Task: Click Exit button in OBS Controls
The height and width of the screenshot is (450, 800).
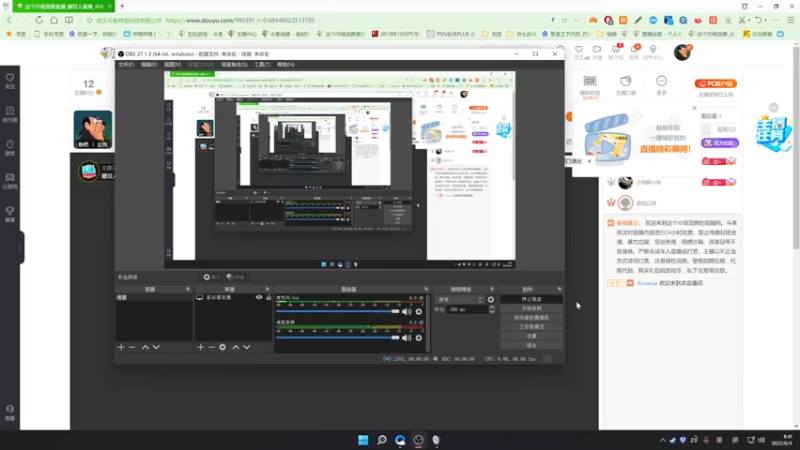Action: pyautogui.click(x=532, y=345)
